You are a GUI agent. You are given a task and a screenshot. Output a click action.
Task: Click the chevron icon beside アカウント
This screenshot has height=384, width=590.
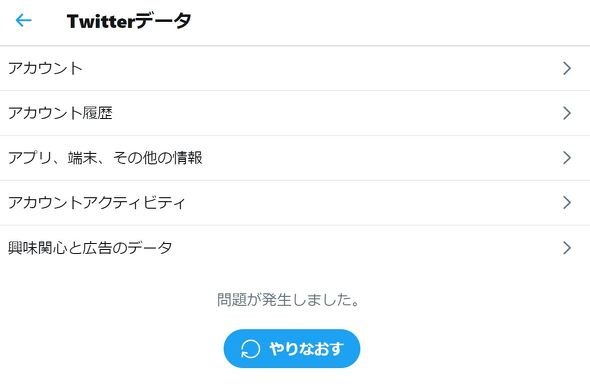click(567, 68)
